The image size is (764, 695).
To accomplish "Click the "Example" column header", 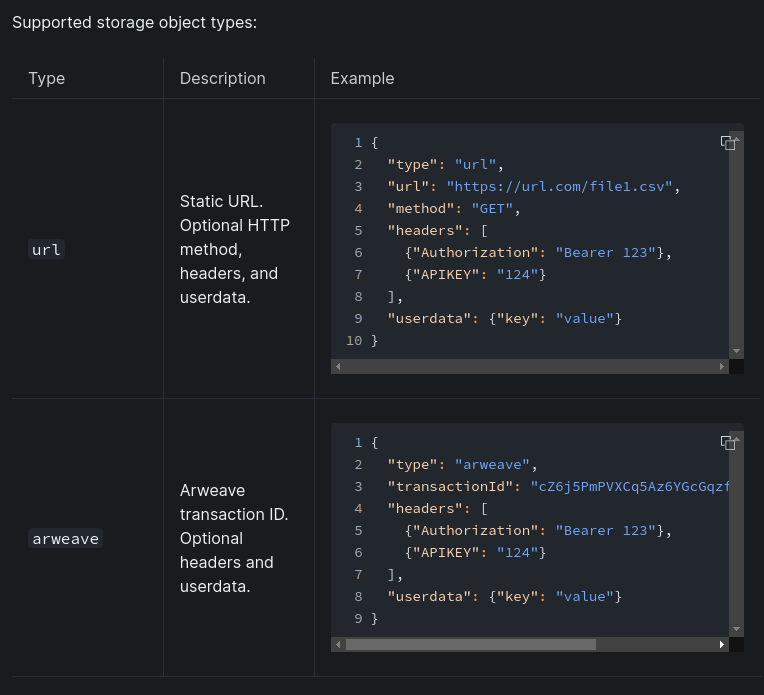I will click(362, 78).
